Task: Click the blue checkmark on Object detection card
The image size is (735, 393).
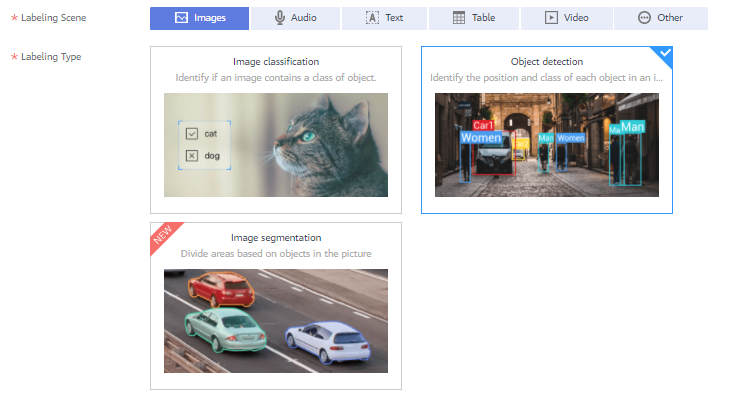Action: tap(666, 53)
